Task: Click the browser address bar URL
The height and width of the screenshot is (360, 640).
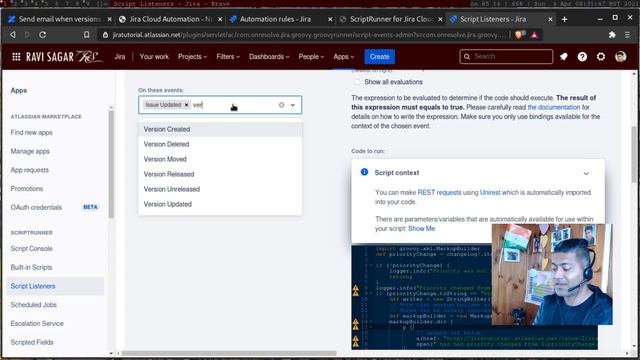Action: click(x=309, y=35)
